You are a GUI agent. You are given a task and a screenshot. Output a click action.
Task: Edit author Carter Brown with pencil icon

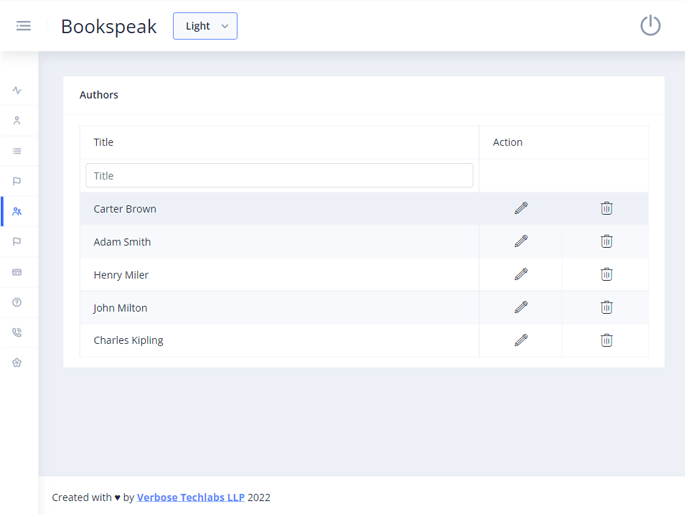click(521, 208)
